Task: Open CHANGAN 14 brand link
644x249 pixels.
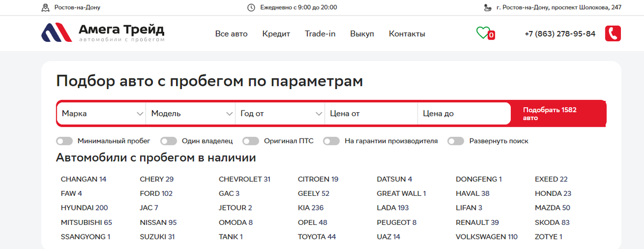Action: click(x=84, y=179)
